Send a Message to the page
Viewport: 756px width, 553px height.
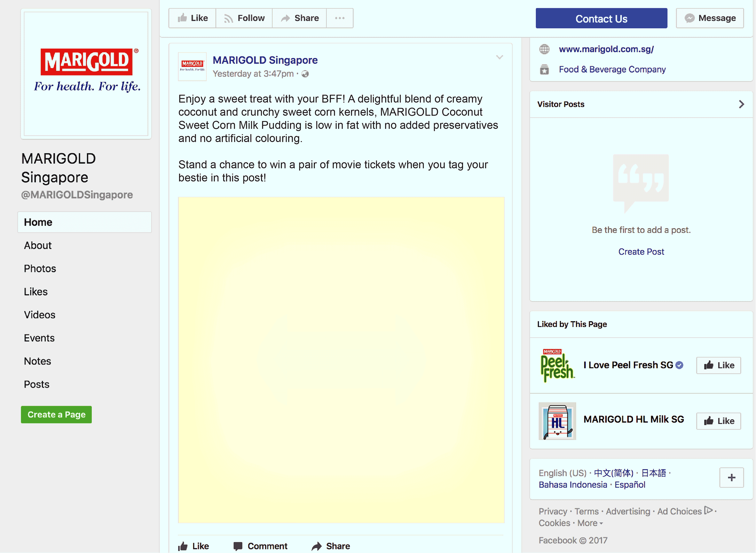pyautogui.click(x=710, y=18)
